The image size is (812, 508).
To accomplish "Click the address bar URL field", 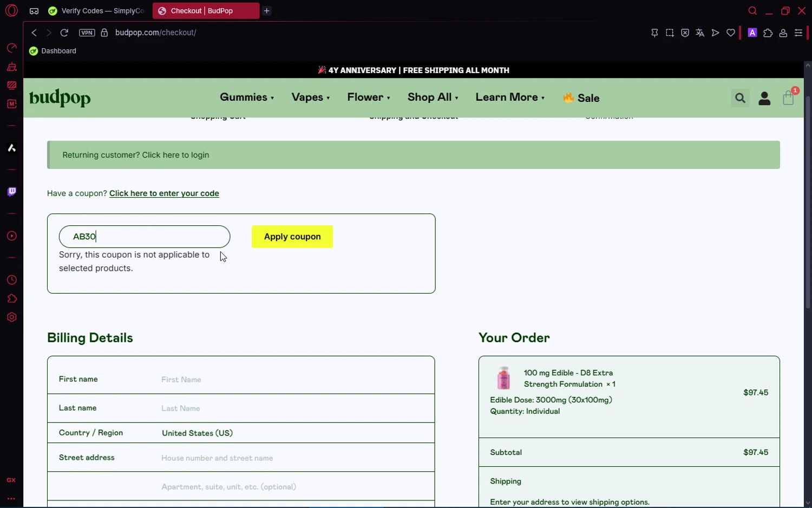I will [x=156, y=32].
